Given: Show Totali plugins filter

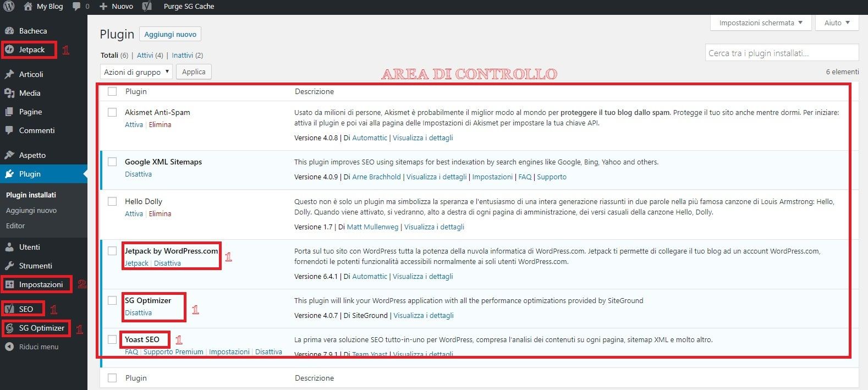Looking at the screenshot, I should click(109, 55).
